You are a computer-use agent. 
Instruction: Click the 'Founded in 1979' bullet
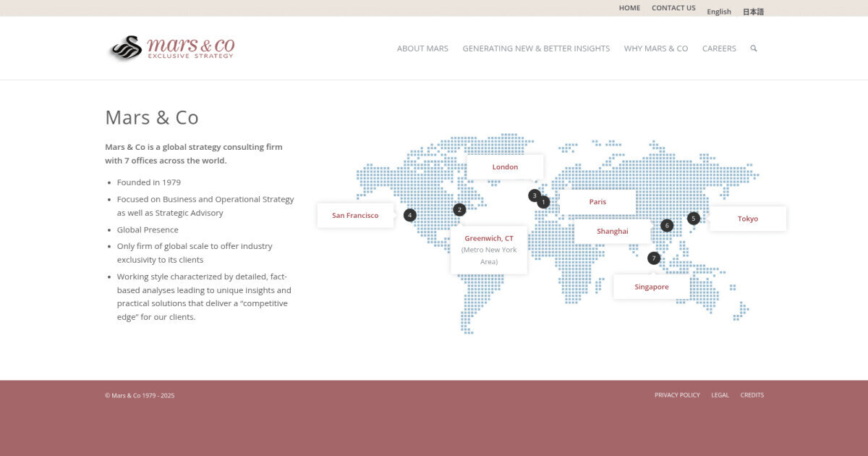[149, 182]
